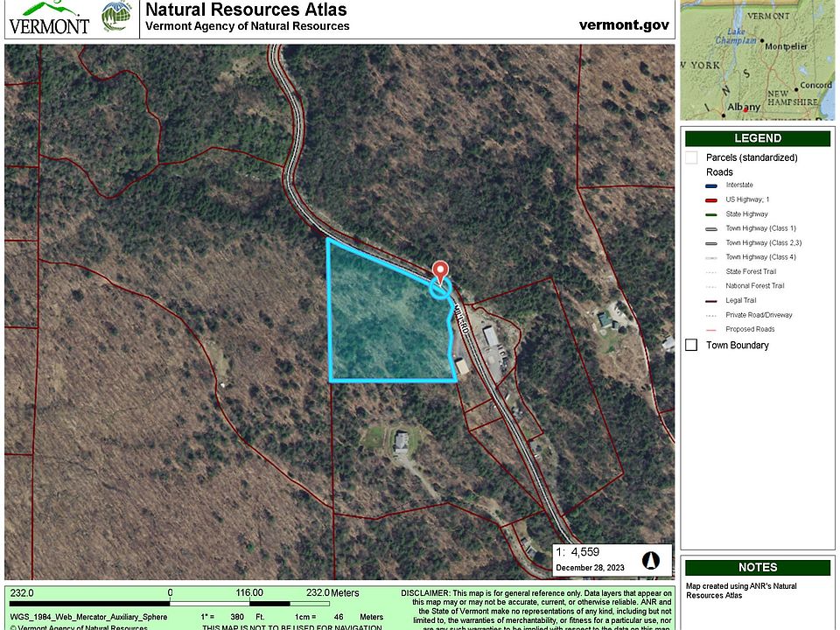Click the Legal Trail line symbol
Image resolution: width=840 pixels, height=630 pixels.
(711, 301)
